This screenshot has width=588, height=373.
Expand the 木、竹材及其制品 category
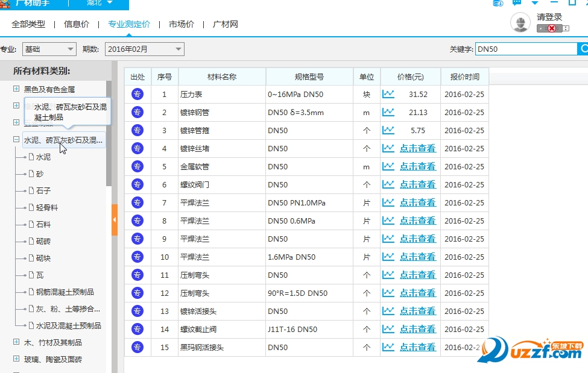coord(16,342)
